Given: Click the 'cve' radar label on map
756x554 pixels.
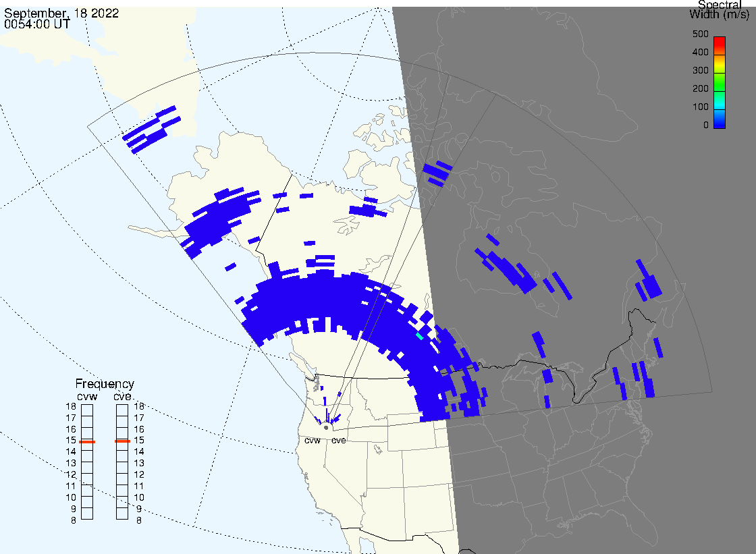Looking at the screenshot, I should (338, 440).
